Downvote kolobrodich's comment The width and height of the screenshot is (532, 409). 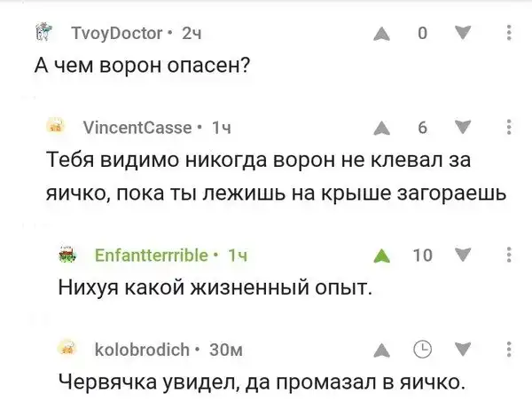(459, 349)
